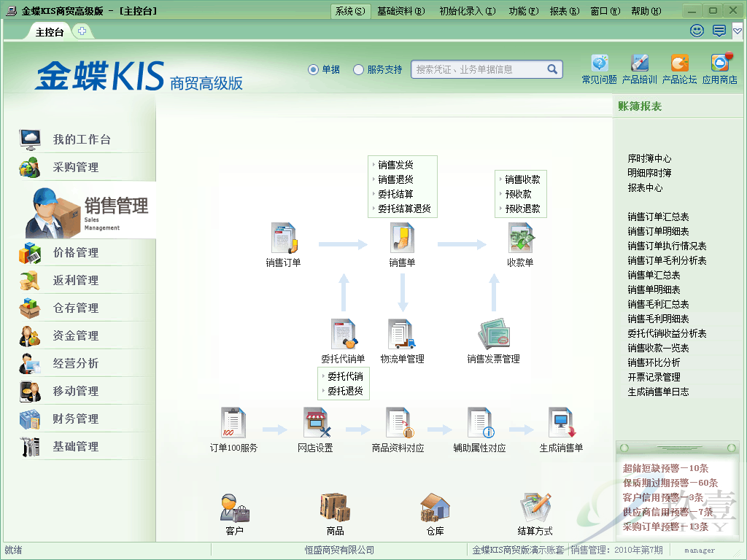Open 销售毛利明细表 report link
Viewport: 747px width, 560px height.
pyautogui.click(x=658, y=319)
